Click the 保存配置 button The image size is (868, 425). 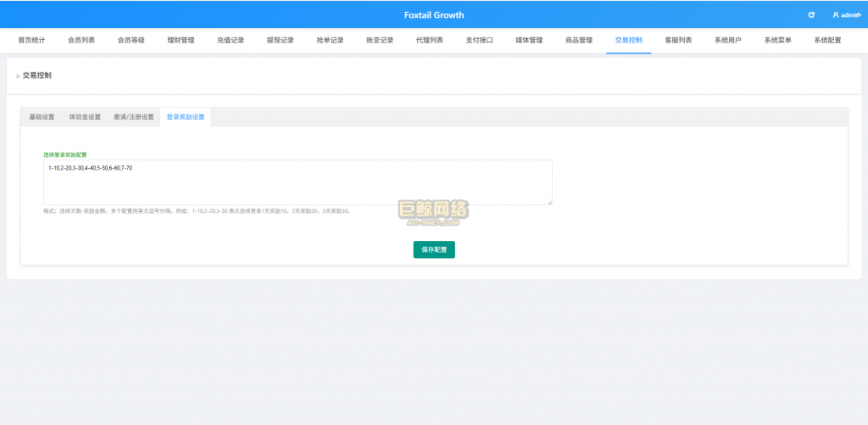click(x=434, y=249)
